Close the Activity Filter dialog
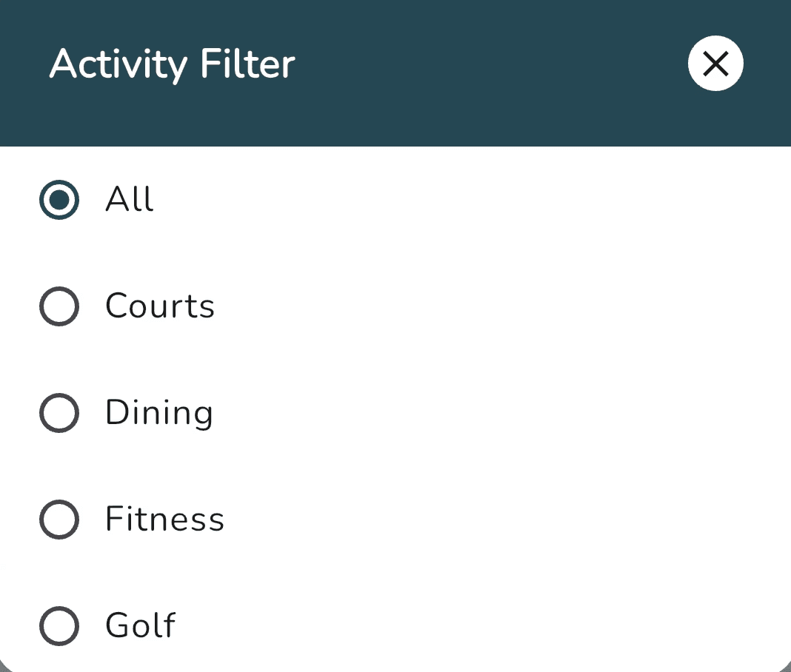The width and height of the screenshot is (791, 672). [715, 64]
